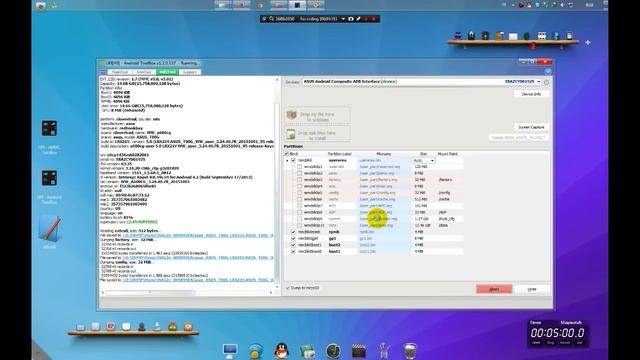The width and height of the screenshot is (640, 360).
Task: Click the plus icon beside the top shelf
Action: tap(588, 42)
